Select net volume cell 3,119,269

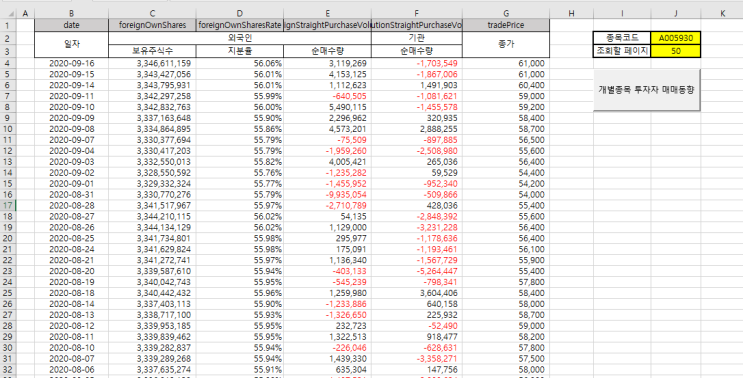coord(327,63)
